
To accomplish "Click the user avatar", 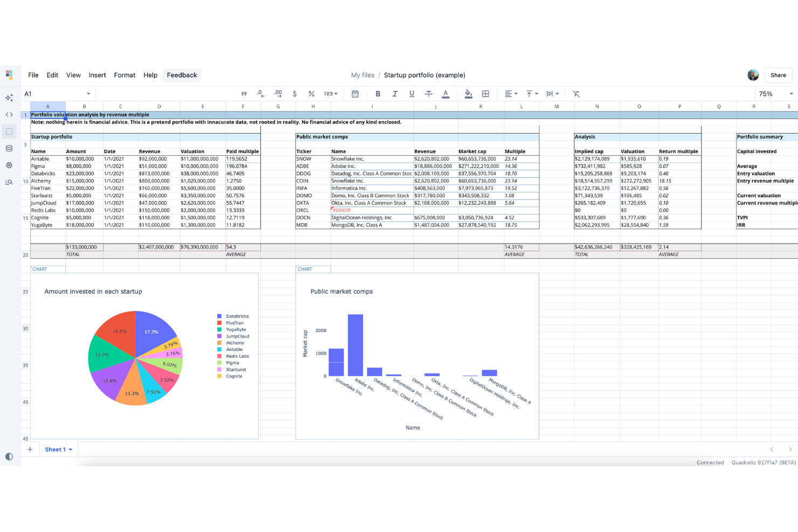I will point(753,75).
